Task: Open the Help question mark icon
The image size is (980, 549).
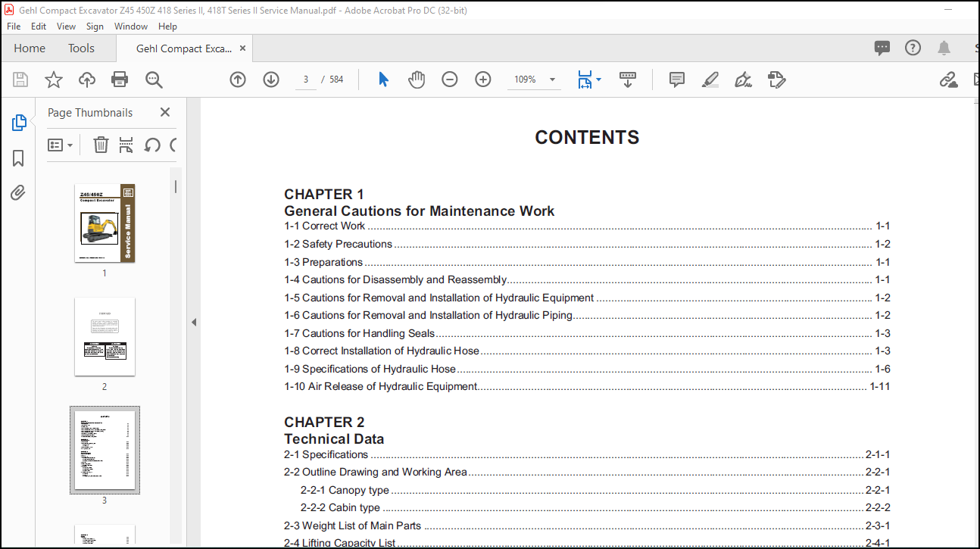Action: pyautogui.click(x=913, y=48)
